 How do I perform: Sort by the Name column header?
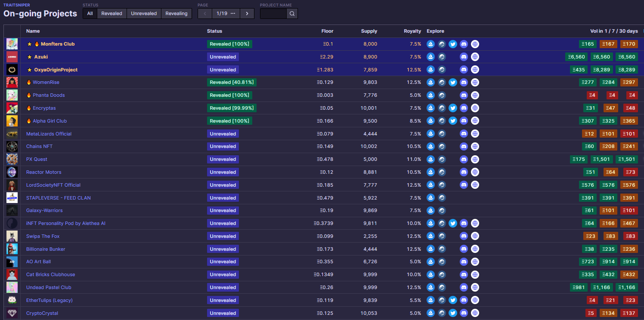click(33, 31)
